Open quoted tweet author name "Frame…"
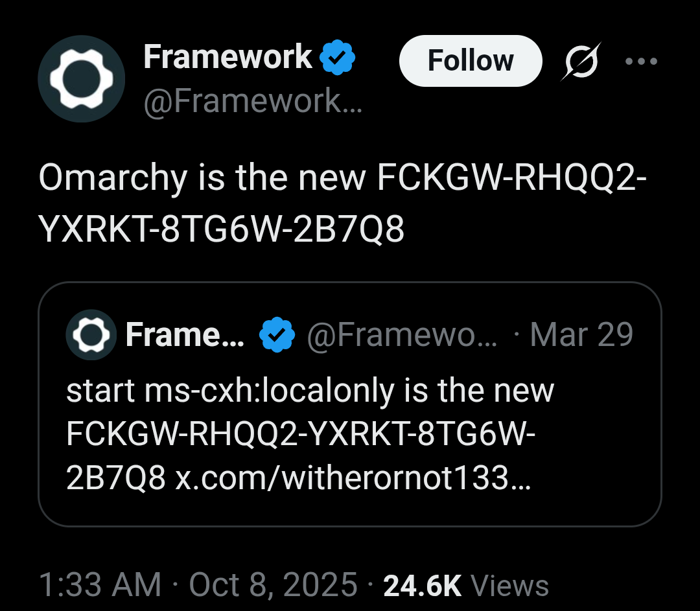700x611 pixels. [x=185, y=335]
